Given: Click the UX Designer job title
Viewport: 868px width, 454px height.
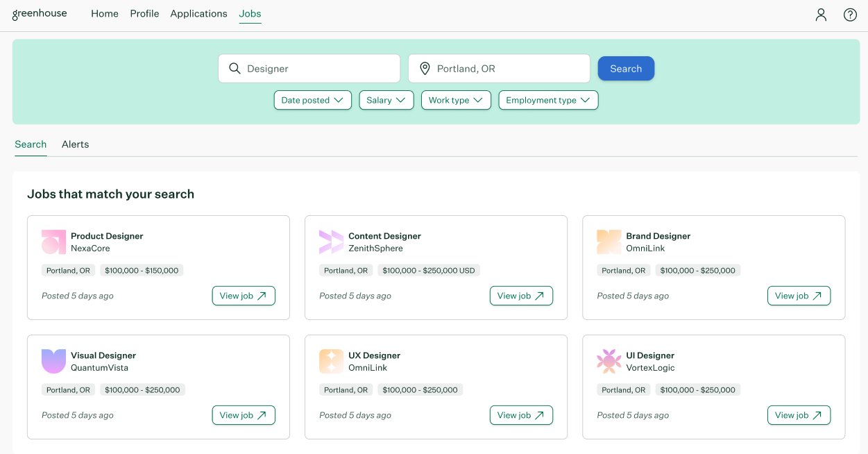Looking at the screenshot, I should click(374, 355).
